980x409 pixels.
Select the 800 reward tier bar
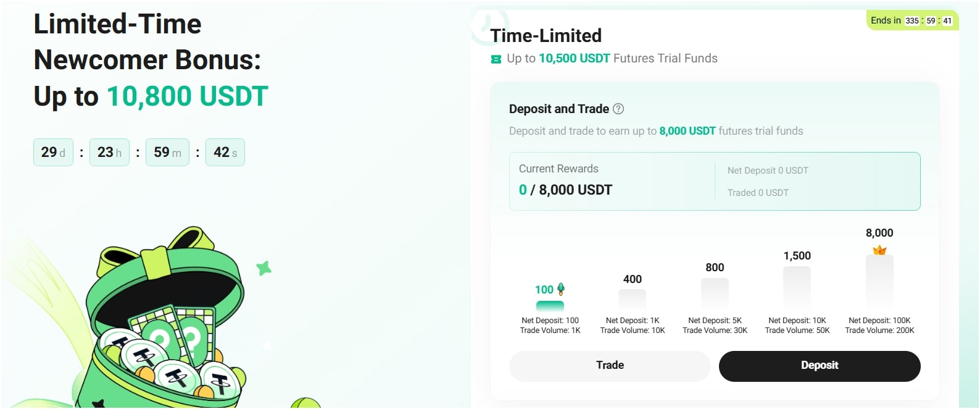pyautogui.click(x=715, y=293)
